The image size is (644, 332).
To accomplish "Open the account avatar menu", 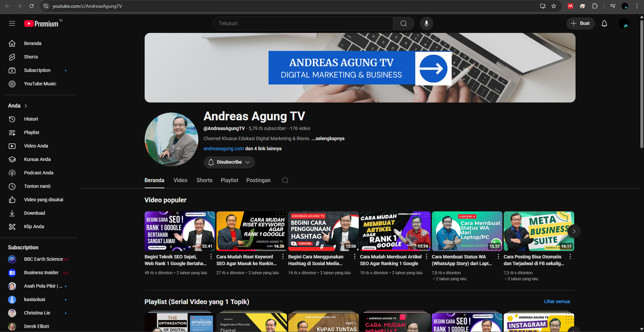I will pos(624,24).
